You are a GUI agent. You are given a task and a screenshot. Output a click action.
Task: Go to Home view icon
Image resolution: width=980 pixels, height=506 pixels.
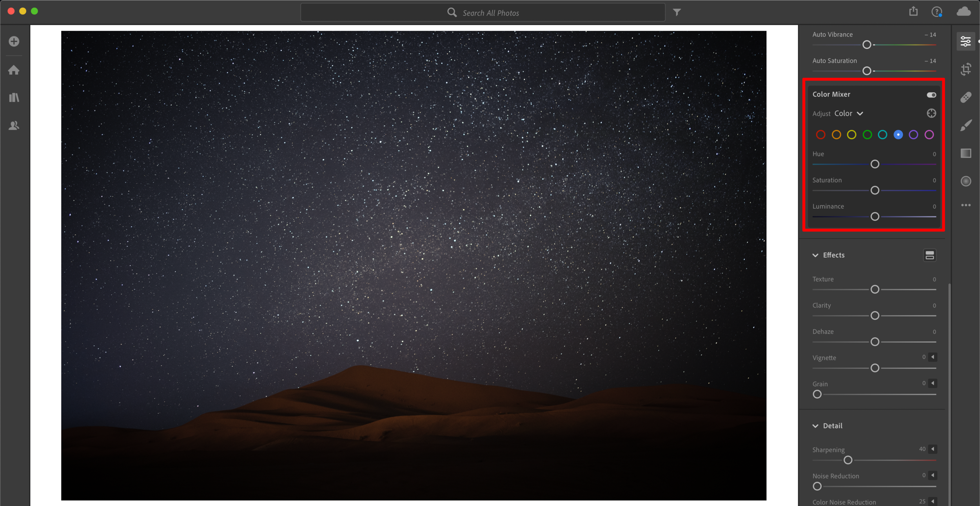click(x=14, y=70)
